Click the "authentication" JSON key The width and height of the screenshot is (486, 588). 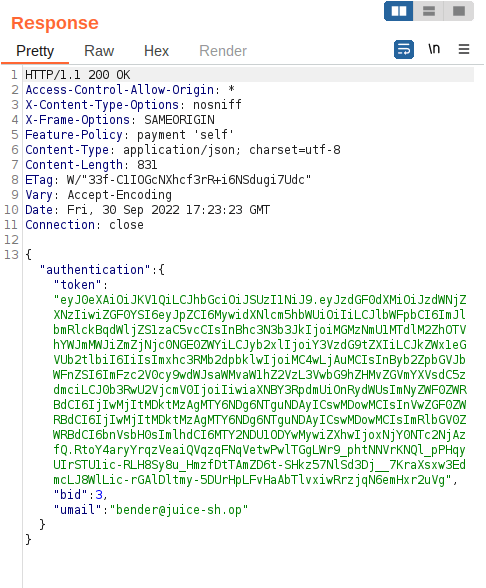pyautogui.click(x=95, y=270)
